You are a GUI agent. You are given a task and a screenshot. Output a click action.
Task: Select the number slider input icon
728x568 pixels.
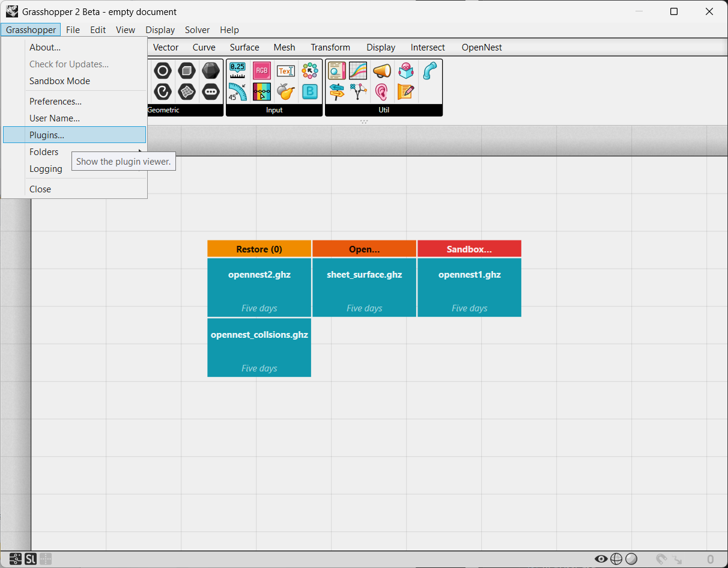[237, 71]
